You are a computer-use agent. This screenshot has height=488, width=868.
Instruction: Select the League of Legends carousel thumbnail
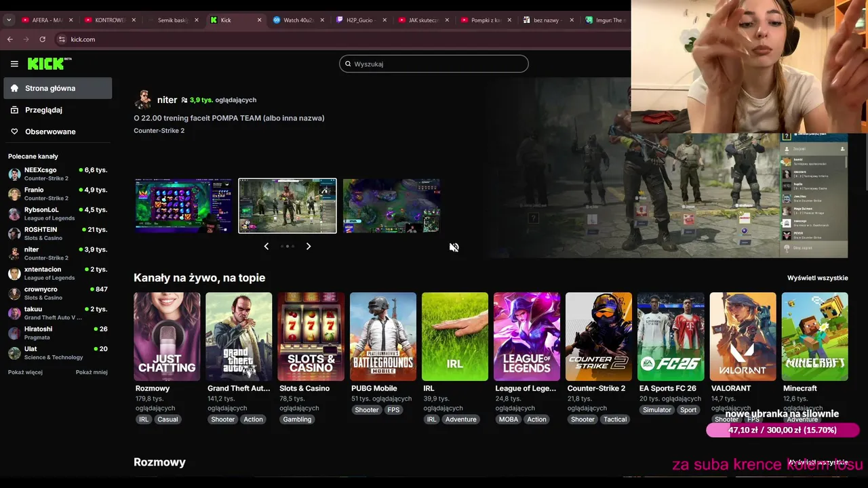[x=391, y=206]
